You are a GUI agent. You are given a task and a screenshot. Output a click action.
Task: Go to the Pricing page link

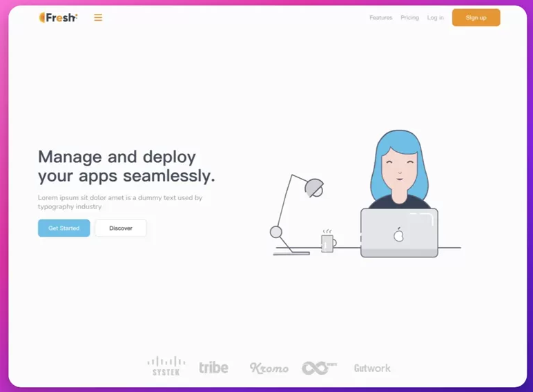click(409, 18)
